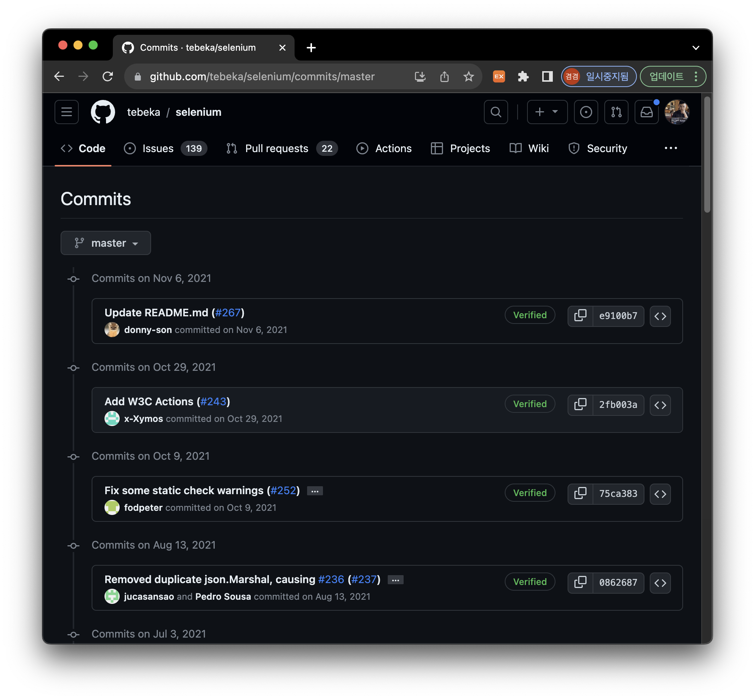
Task: Open the create new plus dropdown
Action: pyautogui.click(x=547, y=112)
